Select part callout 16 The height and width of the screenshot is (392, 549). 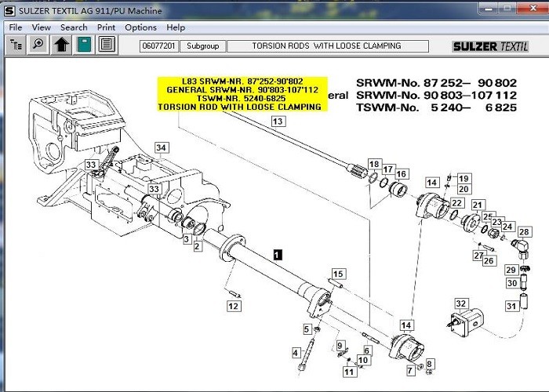pyautogui.click(x=402, y=174)
